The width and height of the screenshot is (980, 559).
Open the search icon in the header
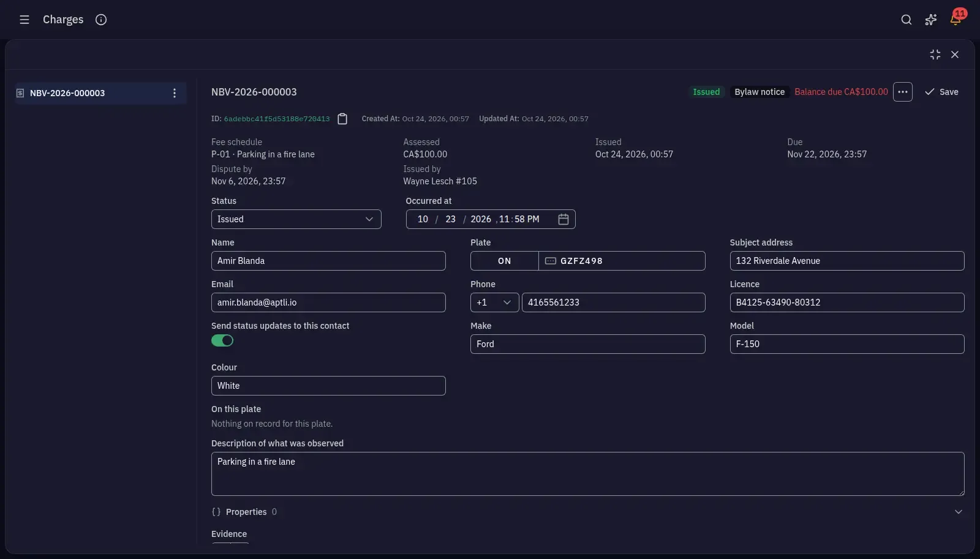click(907, 20)
